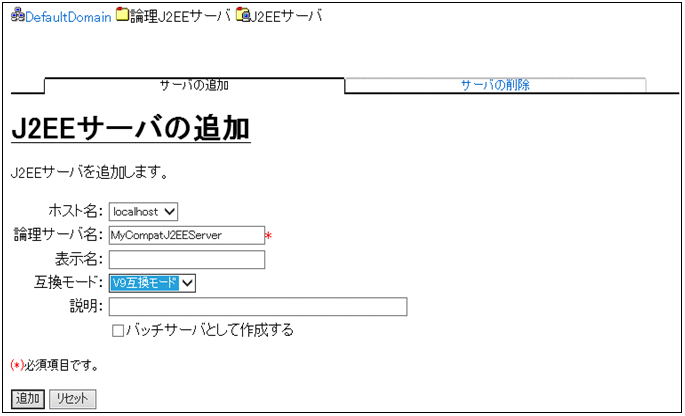
Task: Click the 表示名 label
Action: coord(79,259)
